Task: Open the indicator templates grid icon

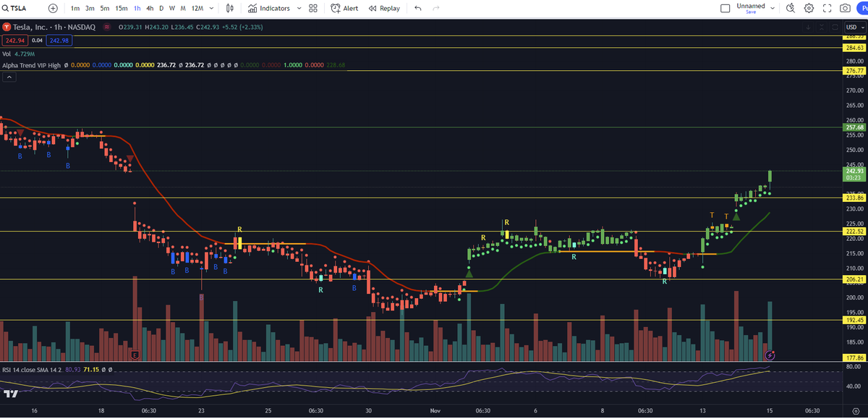Action: [x=312, y=9]
